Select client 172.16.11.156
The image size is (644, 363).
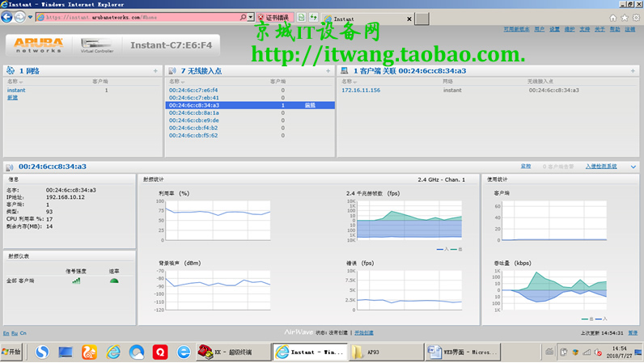361,90
